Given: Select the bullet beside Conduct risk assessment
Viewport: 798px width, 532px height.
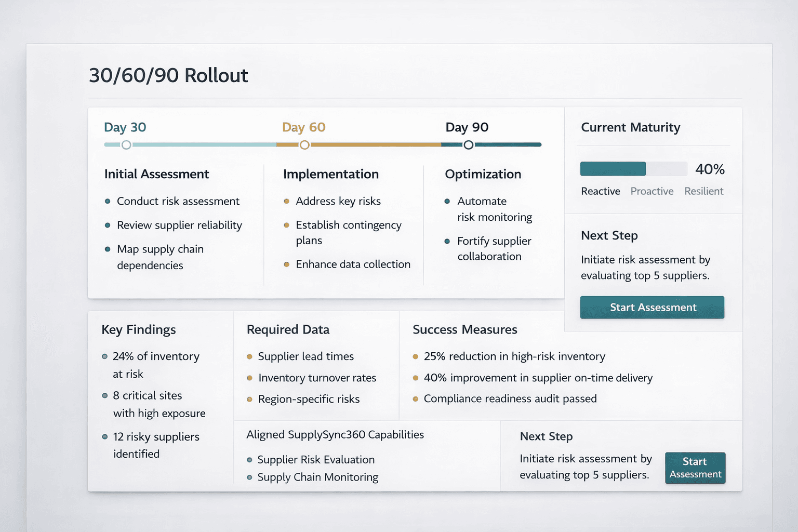Looking at the screenshot, I should point(108,201).
